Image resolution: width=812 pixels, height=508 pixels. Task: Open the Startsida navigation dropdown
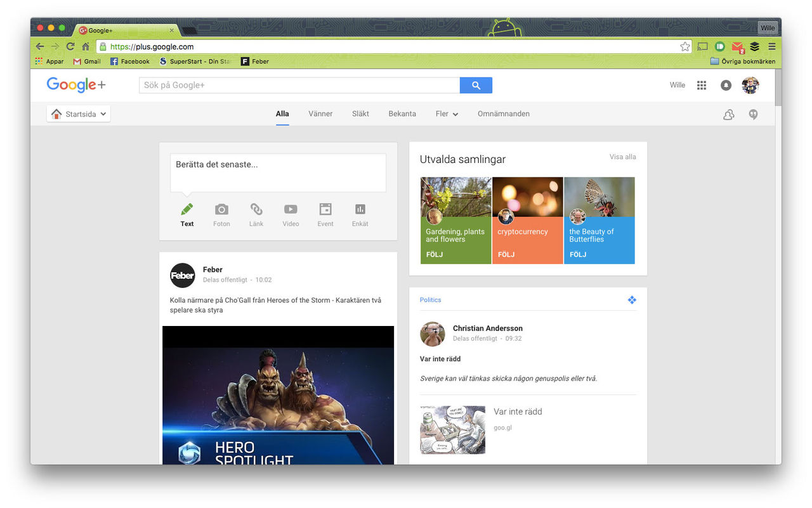(x=79, y=114)
